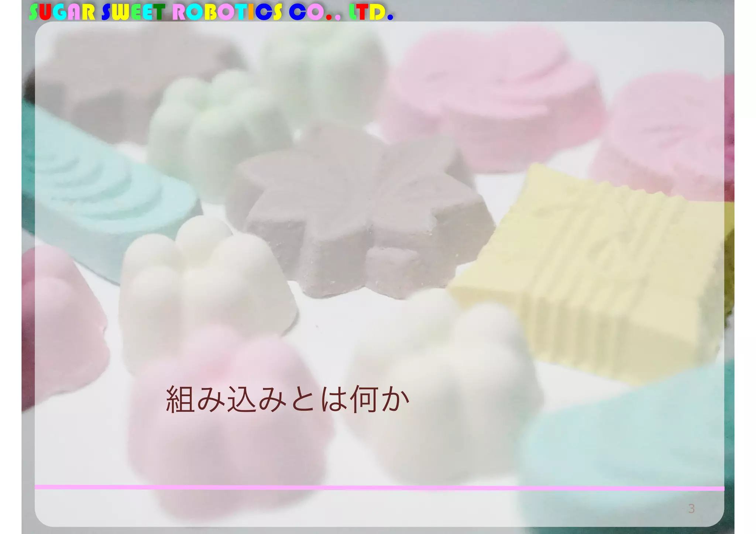
Task: Click the Sugar Sweet Robotics Co., Ltd. header
Action: pos(211,12)
